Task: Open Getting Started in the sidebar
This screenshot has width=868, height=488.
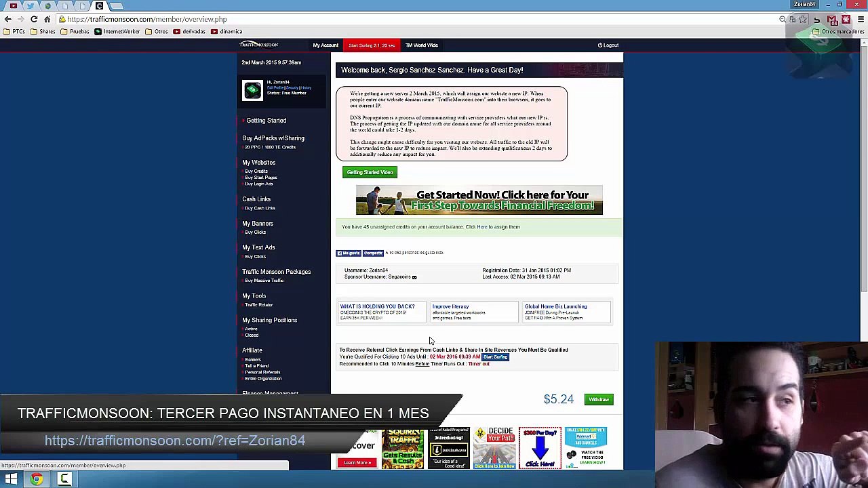Action: [266, 121]
